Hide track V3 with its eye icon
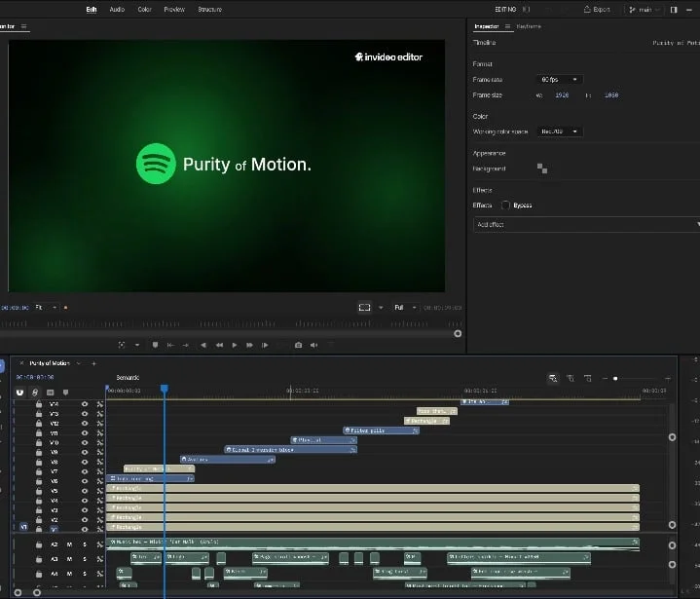Viewport: 700px width, 599px height. click(x=85, y=510)
